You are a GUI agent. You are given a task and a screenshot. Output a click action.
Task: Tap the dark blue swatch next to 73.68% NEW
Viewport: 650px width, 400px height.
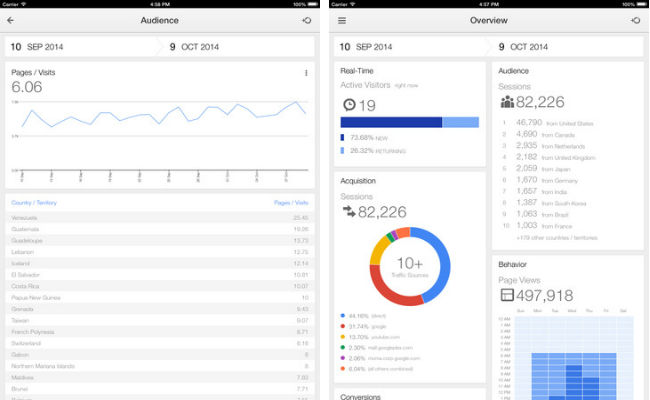[342, 138]
